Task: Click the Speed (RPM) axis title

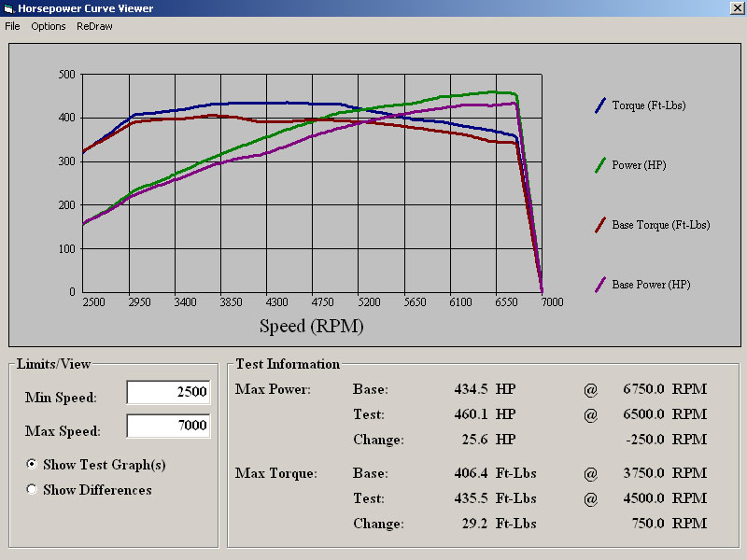Action: [x=312, y=326]
